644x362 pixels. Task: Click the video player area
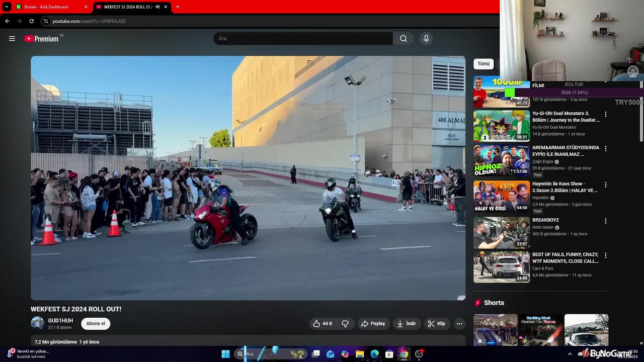click(248, 178)
